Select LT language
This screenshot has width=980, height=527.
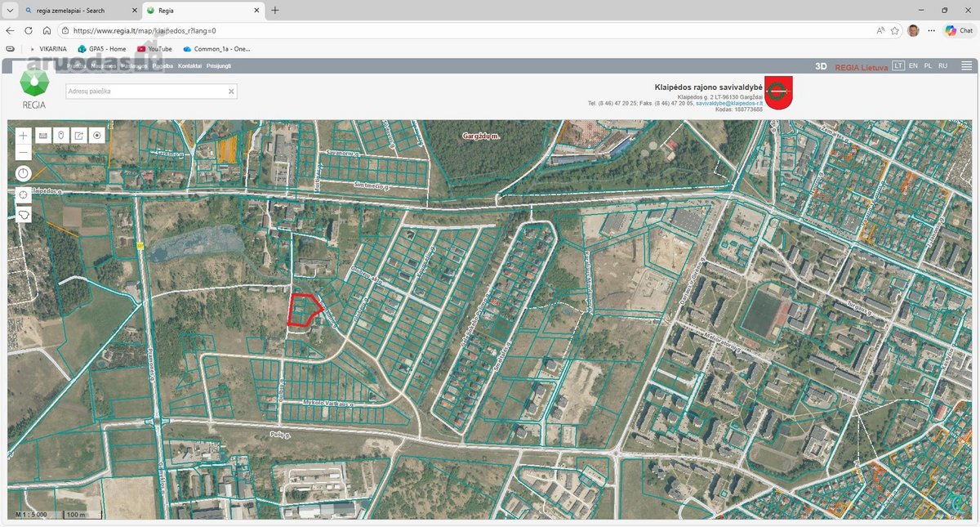[898, 65]
